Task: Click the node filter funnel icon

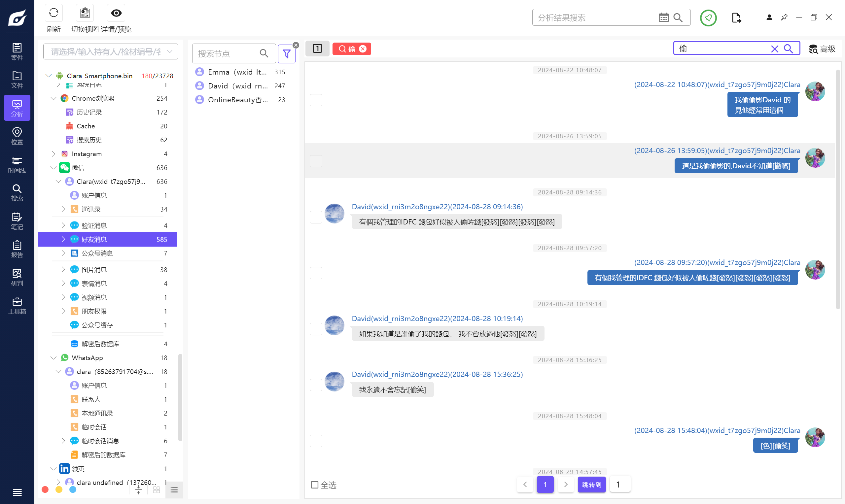Action: click(x=286, y=54)
